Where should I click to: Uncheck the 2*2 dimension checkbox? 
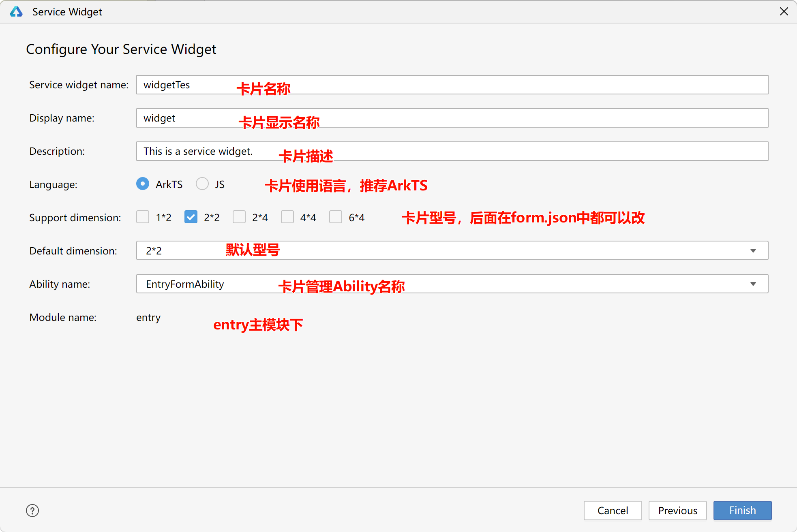point(191,217)
